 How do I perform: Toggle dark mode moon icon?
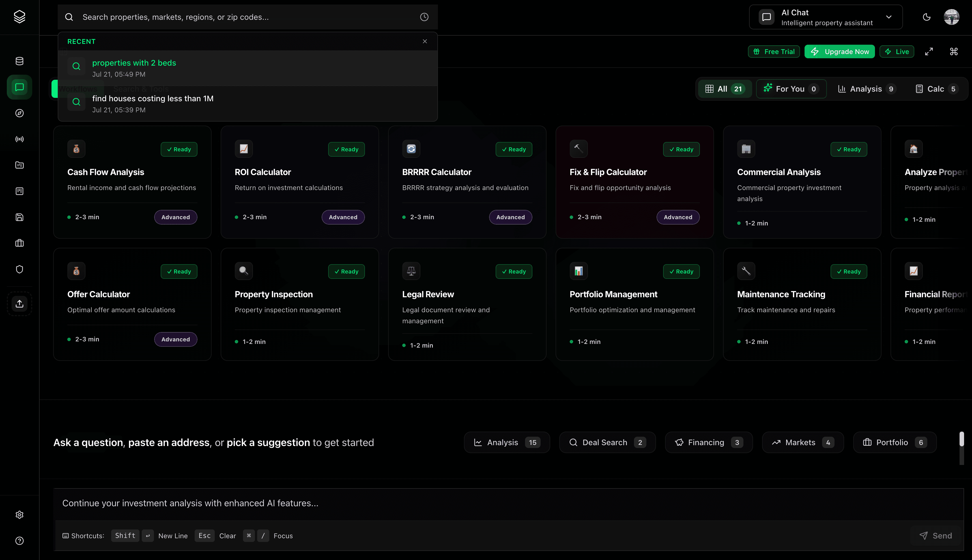(x=926, y=17)
